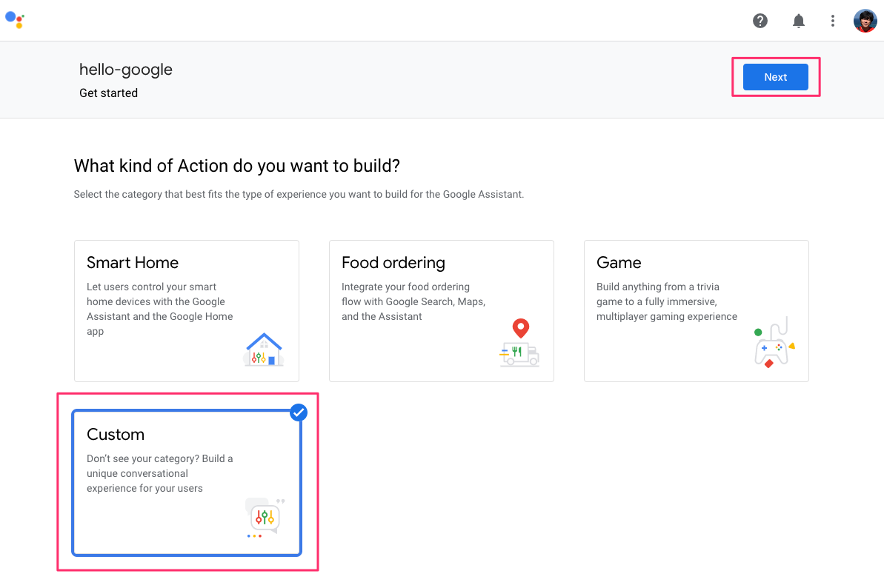This screenshot has height=588, width=884.
Task: Click 'Build anything from a trivia' description
Action: (667, 302)
